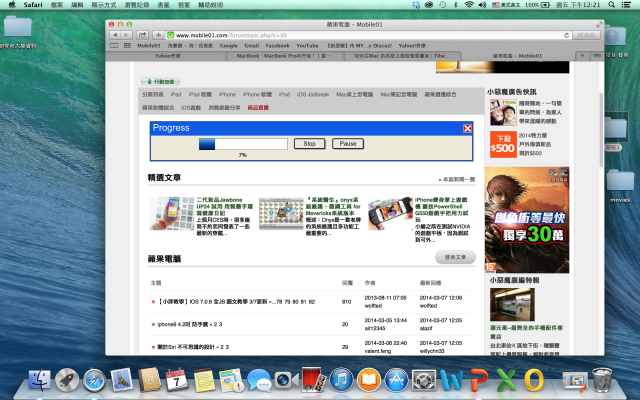640x400 pixels.
Task: Open Safari compass in the Dock
Action: pos(94,380)
